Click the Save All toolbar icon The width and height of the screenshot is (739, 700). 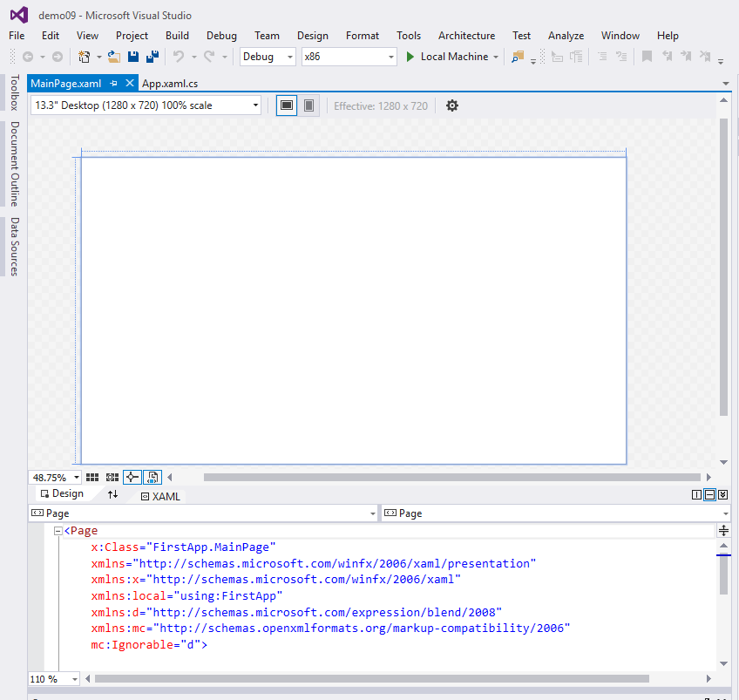[x=153, y=57]
